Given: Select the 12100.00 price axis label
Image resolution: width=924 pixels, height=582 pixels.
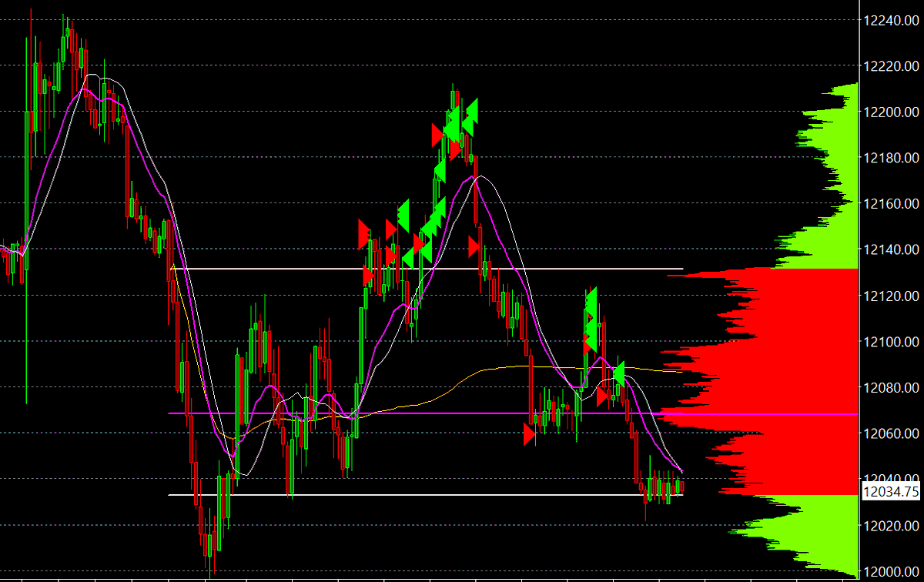Looking at the screenshot, I should point(891,342).
